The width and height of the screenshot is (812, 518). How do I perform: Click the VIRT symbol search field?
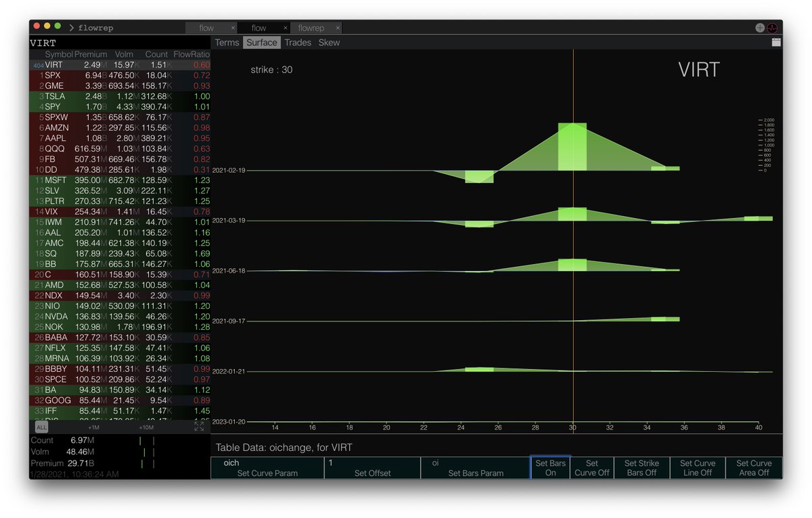(120, 42)
